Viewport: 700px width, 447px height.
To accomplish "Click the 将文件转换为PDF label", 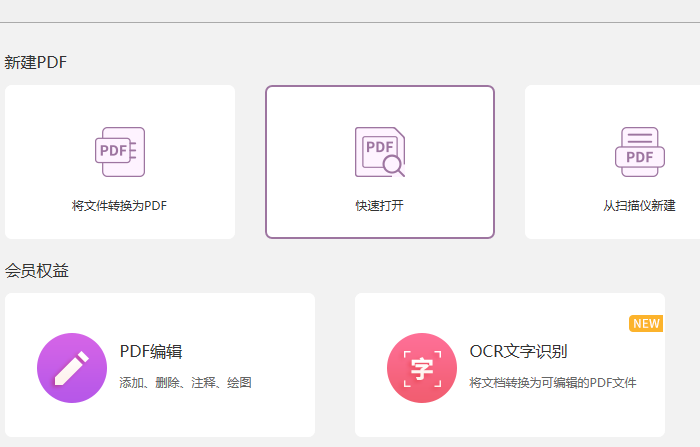I will click(119, 206).
